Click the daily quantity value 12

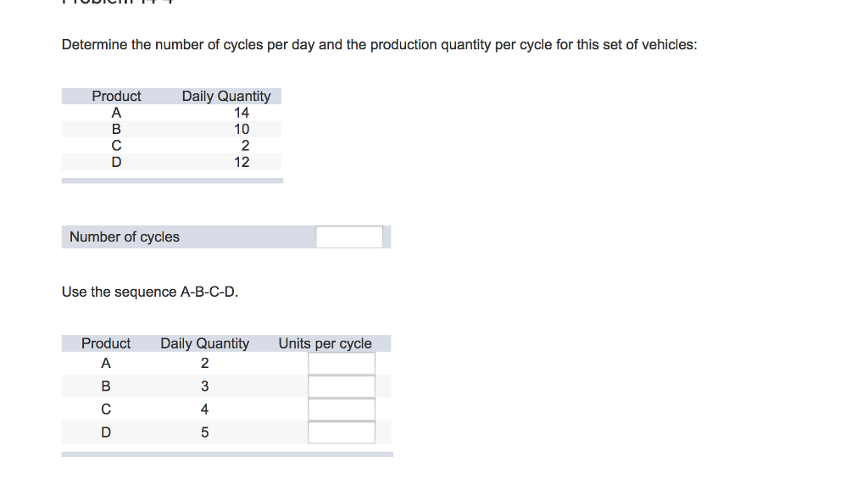pyautogui.click(x=242, y=162)
